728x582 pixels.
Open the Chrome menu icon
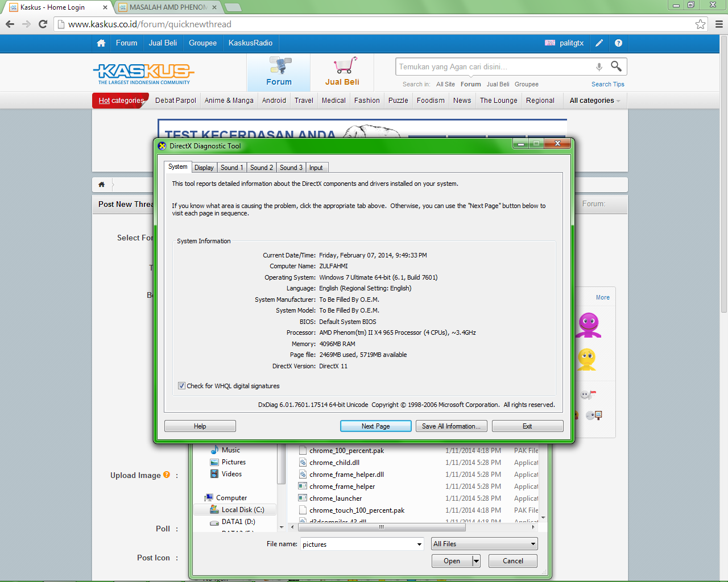[x=719, y=24]
